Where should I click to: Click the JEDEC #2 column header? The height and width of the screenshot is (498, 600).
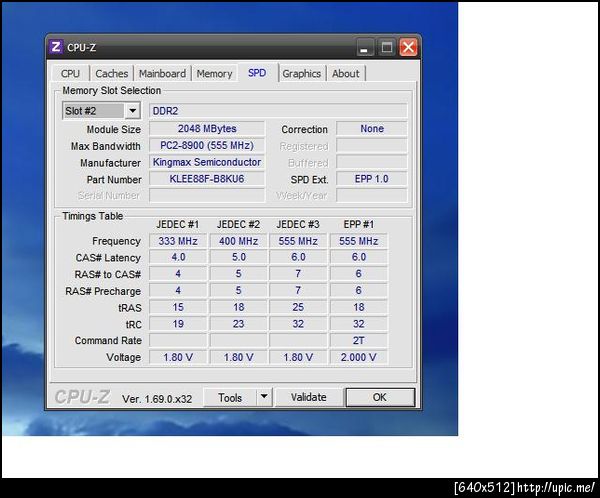(238, 224)
